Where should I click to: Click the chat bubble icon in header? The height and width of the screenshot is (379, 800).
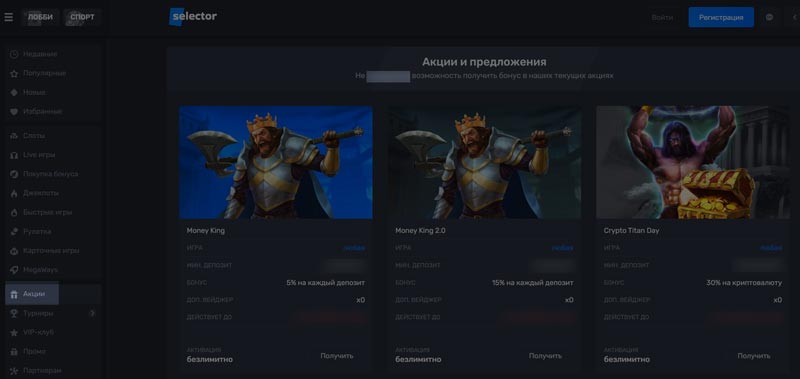769,17
